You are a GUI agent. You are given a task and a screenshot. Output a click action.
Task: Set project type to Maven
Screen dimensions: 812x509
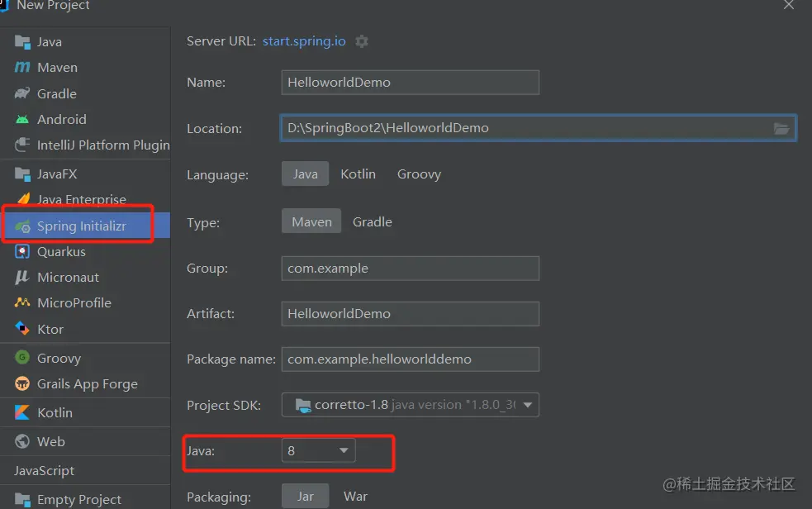(311, 221)
